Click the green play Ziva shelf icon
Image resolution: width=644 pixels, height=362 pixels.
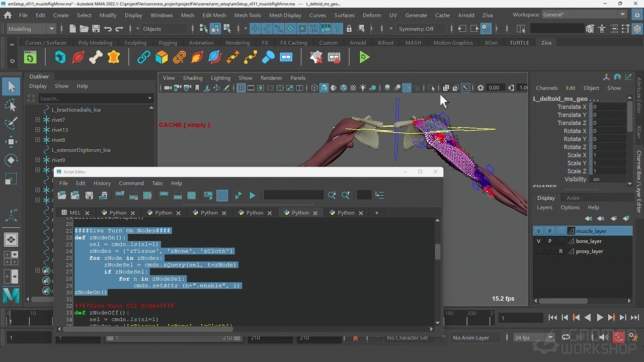click(x=365, y=58)
